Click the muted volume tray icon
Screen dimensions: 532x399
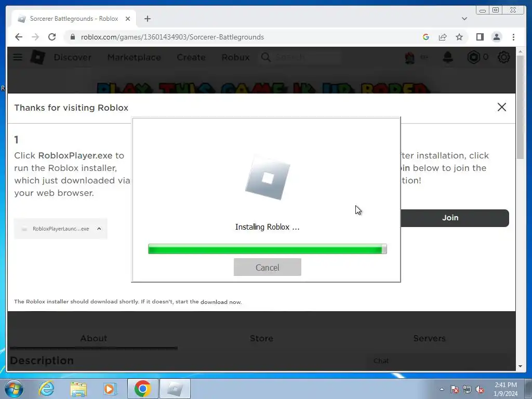[x=480, y=389]
